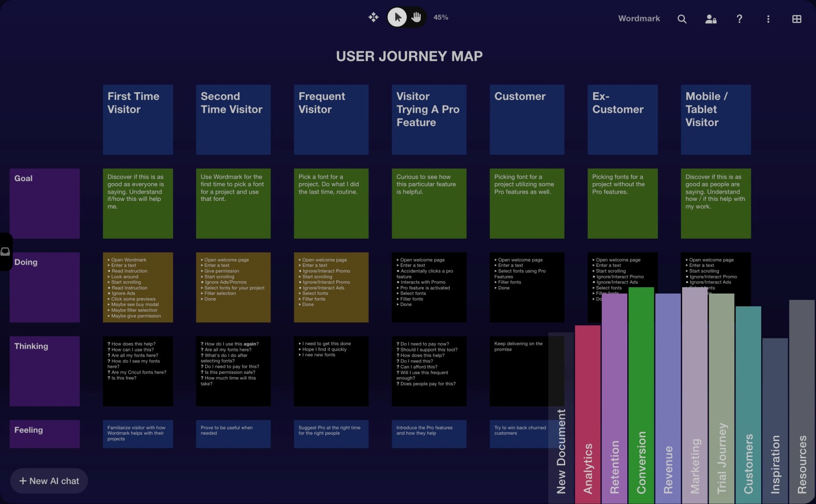This screenshot has height=504, width=816.
Task: Select the purple Goal row label
Action: pos(45,204)
